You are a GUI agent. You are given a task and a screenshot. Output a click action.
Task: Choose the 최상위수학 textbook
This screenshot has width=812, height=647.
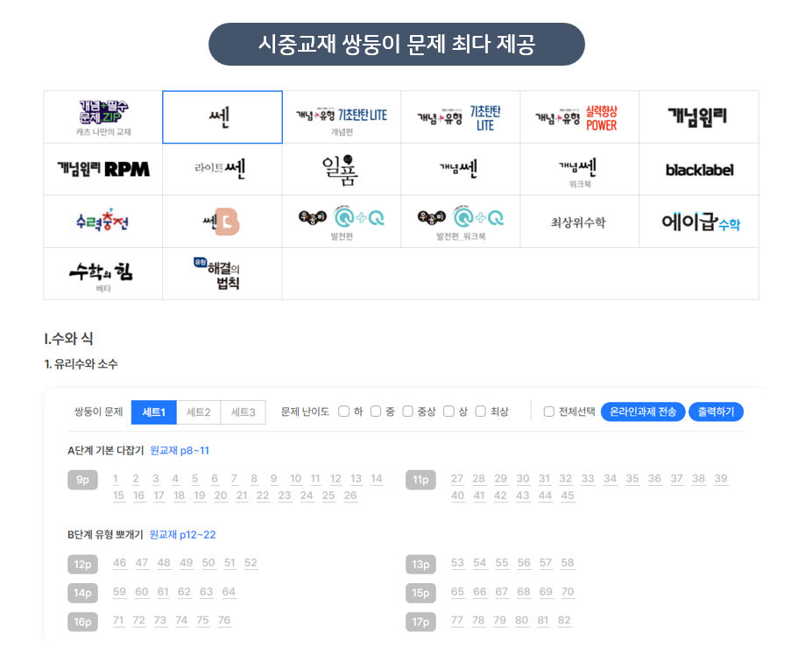[x=580, y=222]
